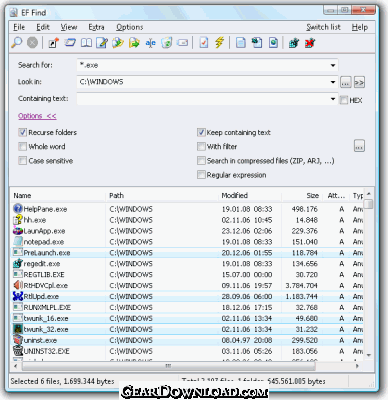
Task: Start search with magnifying glass icon
Action: 17,43
